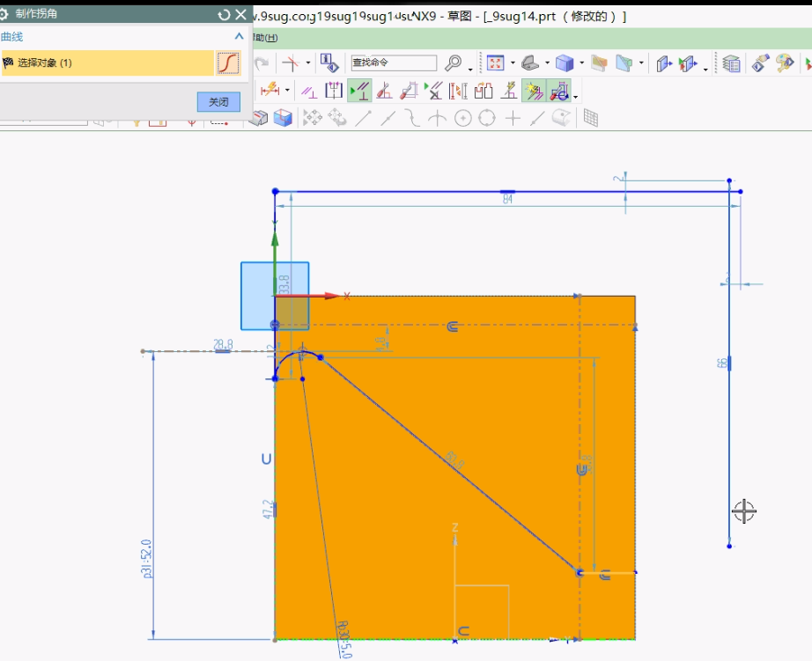Screen dimensions: 812x661
Task: Select the quick trim crossed-lines tool
Action: (x=291, y=63)
